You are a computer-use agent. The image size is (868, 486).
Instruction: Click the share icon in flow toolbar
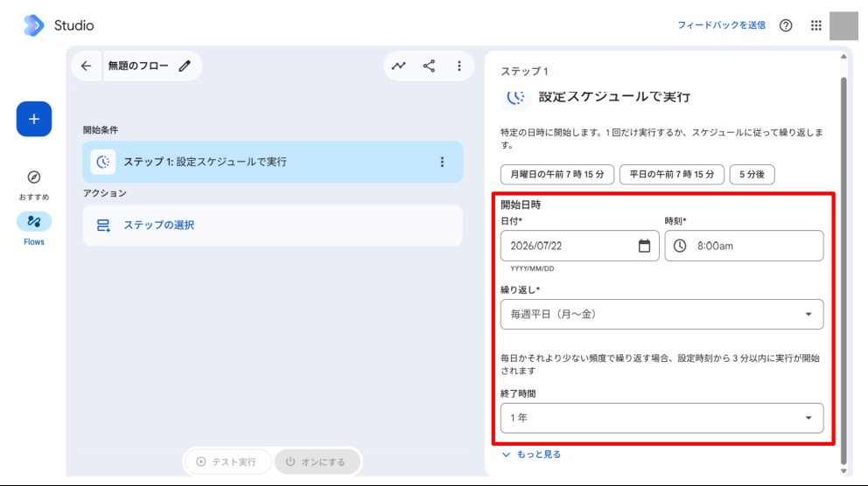pos(429,66)
